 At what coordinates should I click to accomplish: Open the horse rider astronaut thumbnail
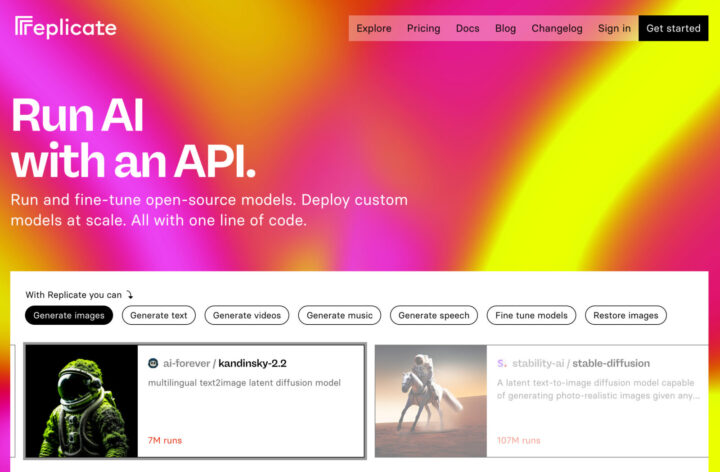point(431,401)
